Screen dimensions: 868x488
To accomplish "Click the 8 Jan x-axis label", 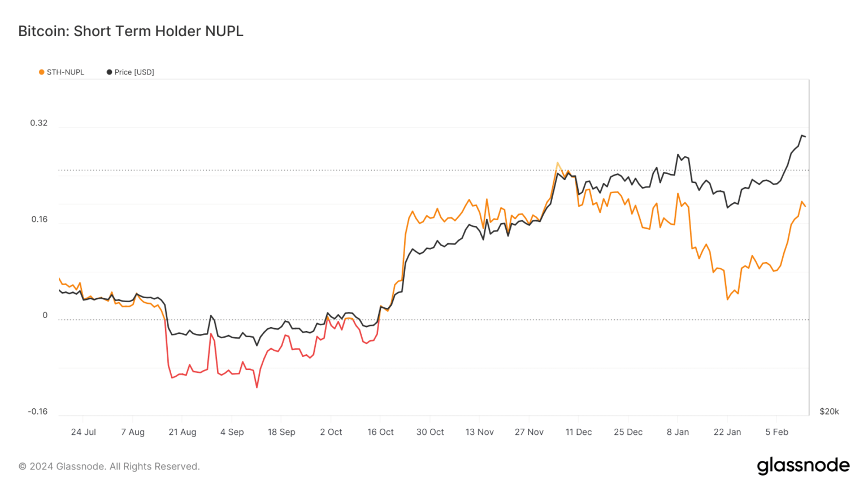I will (678, 432).
